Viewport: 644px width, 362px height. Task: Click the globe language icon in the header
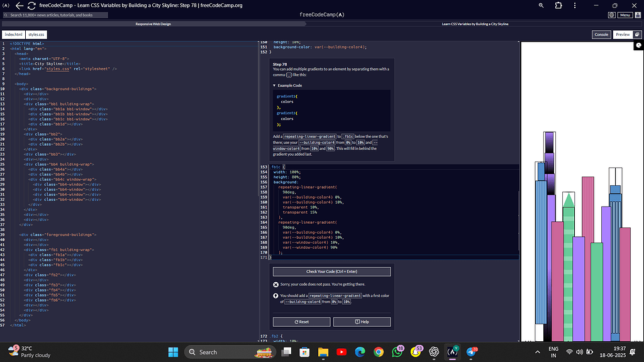point(612,15)
